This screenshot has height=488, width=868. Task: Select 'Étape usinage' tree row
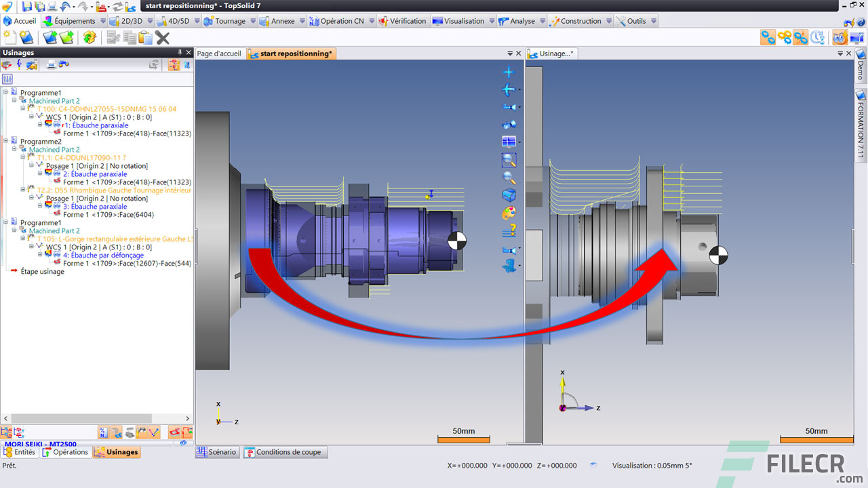[x=42, y=271]
